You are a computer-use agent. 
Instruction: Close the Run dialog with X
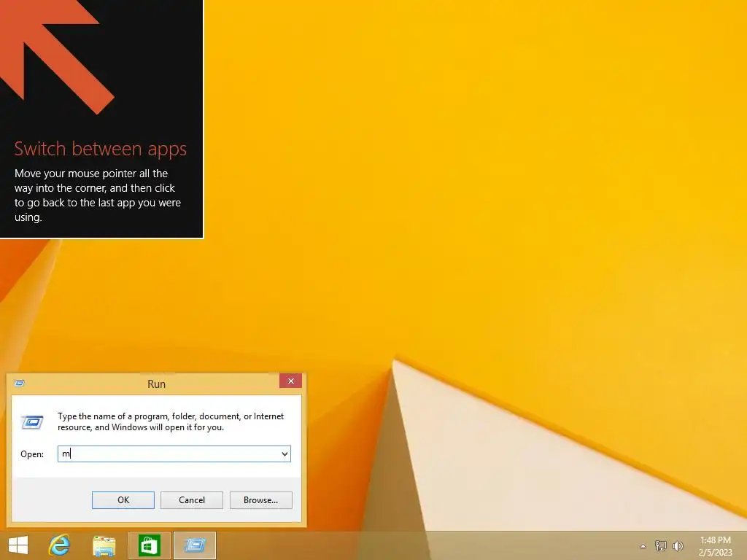coord(290,381)
